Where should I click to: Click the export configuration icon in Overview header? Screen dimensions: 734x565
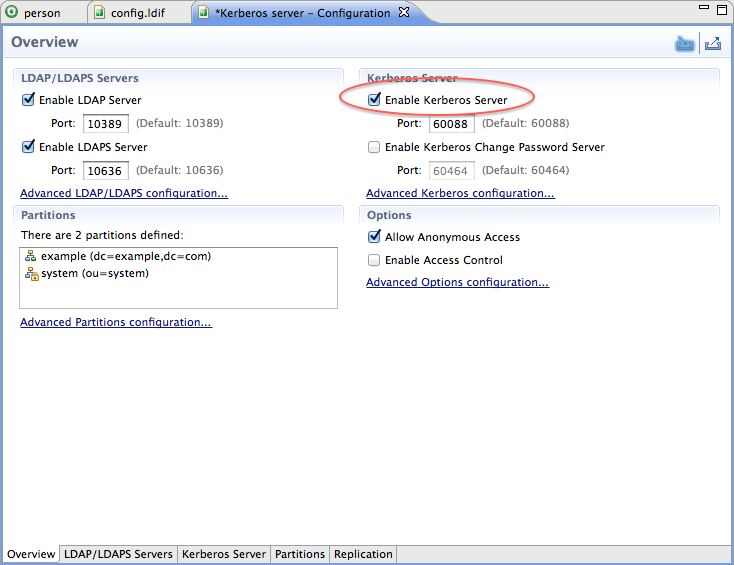tap(712, 43)
